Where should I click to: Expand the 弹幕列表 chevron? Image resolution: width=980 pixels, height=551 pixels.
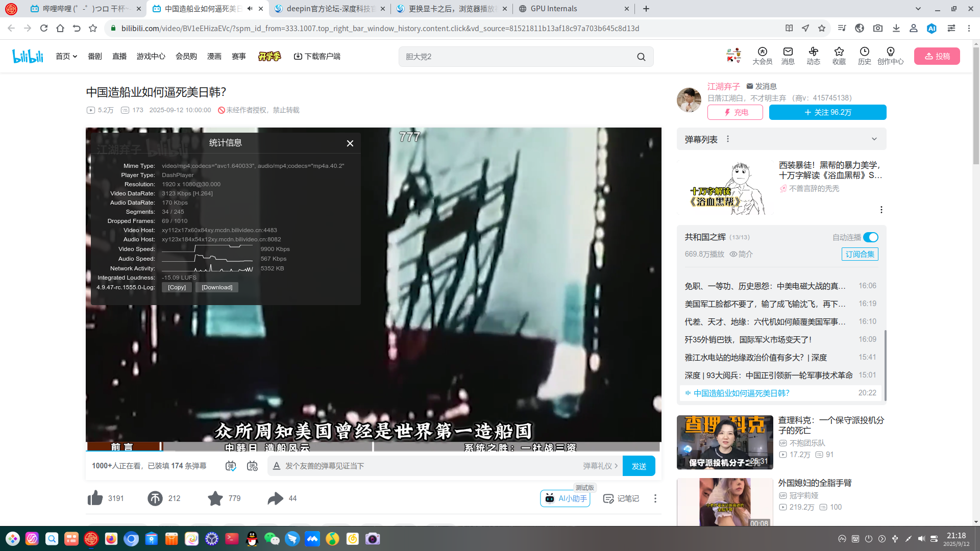click(874, 139)
